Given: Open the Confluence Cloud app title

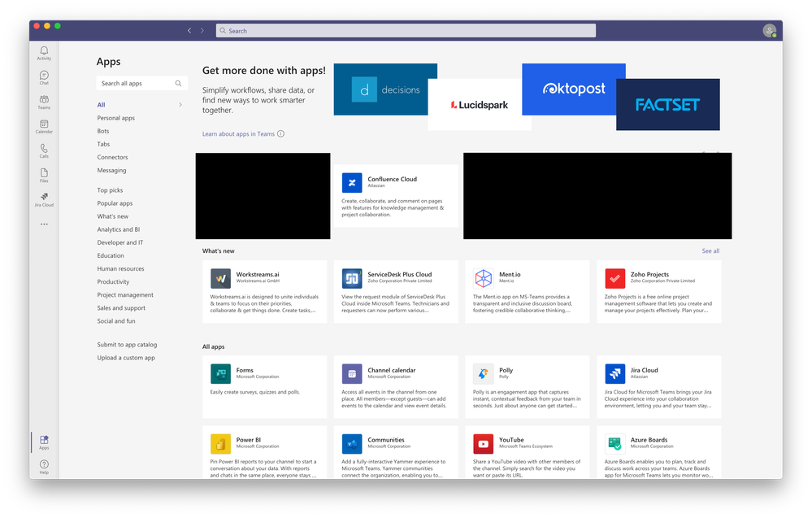Looking at the screenshot, I should 392,179.
